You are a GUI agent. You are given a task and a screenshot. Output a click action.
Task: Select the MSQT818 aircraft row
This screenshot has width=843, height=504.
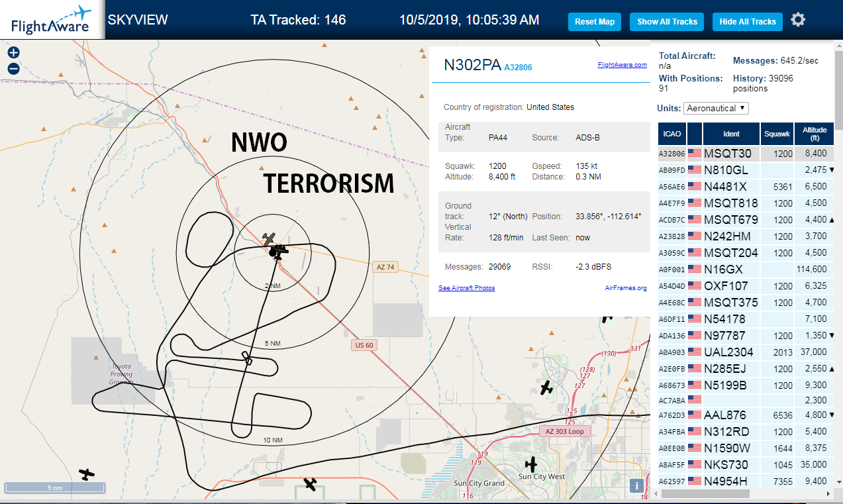tap(746, 203)
